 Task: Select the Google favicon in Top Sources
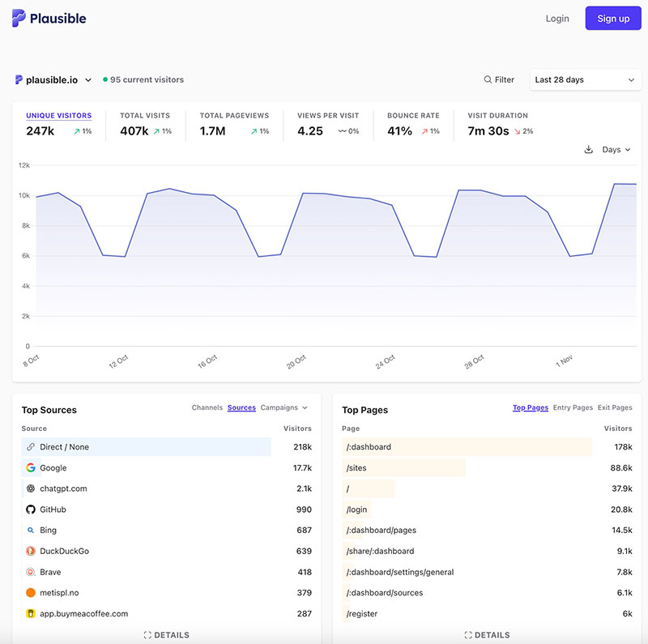[30, 467]
